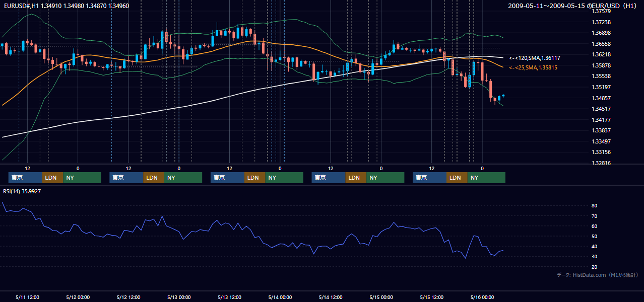Click price axis value 1.37238

(601, 23)
